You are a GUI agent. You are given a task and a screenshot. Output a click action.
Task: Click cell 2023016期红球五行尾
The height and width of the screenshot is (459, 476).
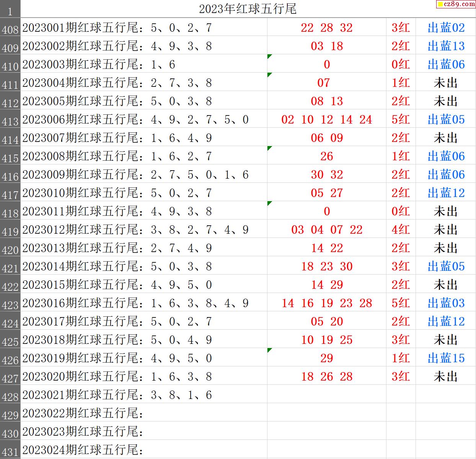[x=144, y=303]
